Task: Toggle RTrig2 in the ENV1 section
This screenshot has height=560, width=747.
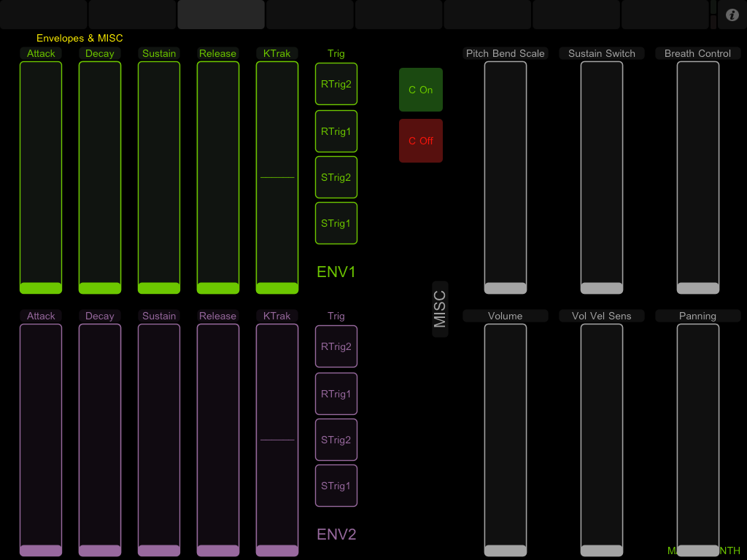Action: [336, 85]
